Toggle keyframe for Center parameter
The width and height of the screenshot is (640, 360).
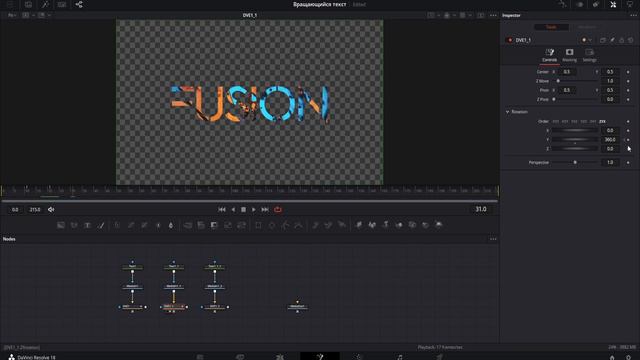(x=628, y=72)
